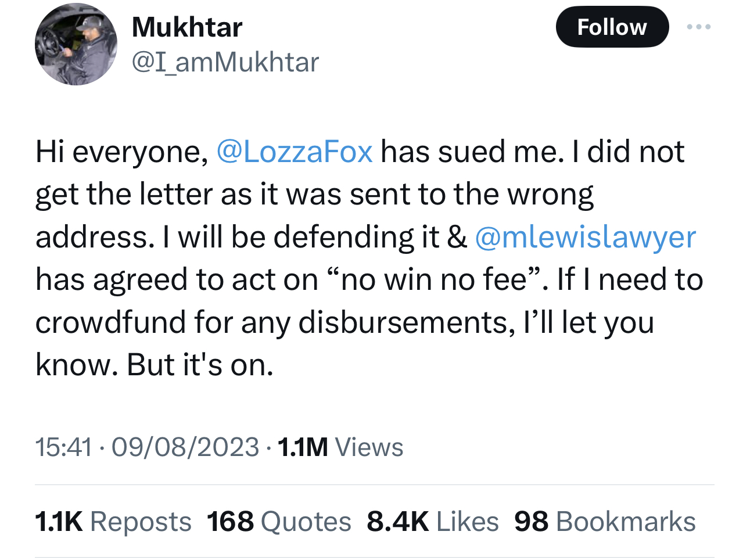View the 1.1M Views analytics
This screenshot has height=560, width=743.
[x=340, y=447]
